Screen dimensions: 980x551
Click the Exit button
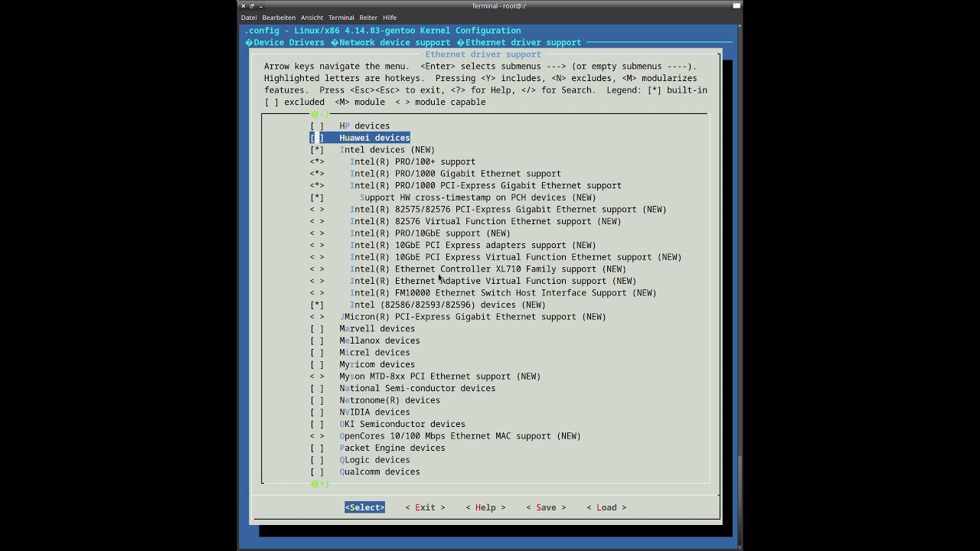tap(425, 507)
